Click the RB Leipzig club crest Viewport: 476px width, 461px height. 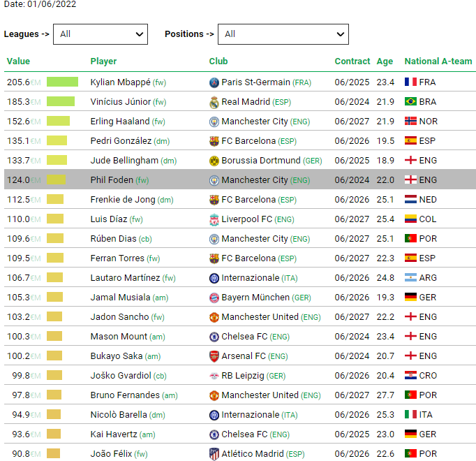click(214, 376)
